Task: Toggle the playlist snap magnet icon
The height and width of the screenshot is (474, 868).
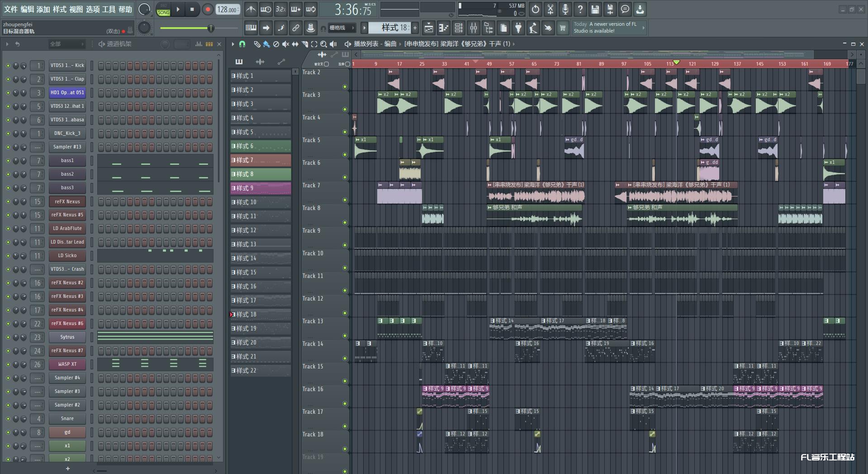Action: 242,44
